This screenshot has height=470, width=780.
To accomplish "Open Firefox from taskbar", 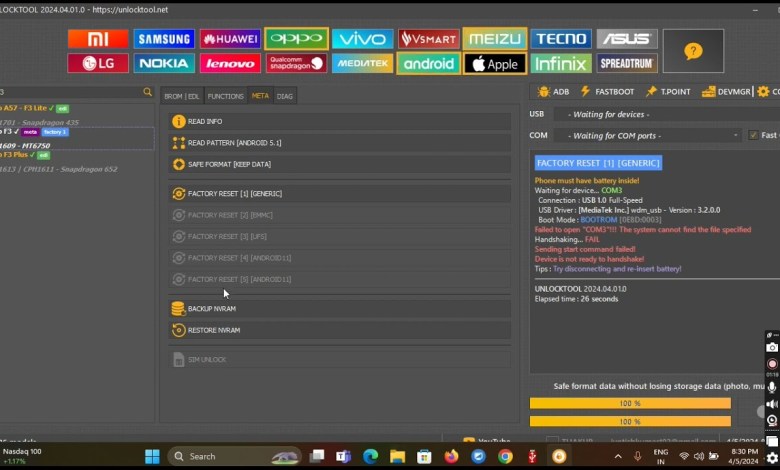I will point(451,456).
